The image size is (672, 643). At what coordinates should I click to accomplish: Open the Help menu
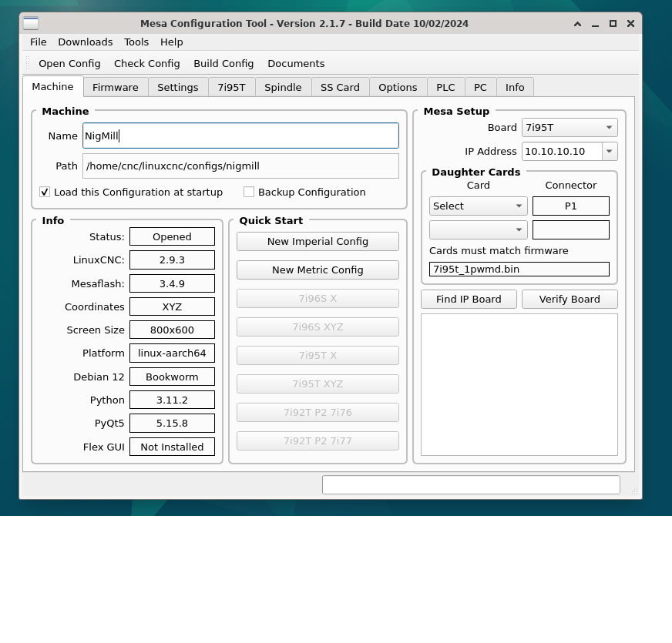pyautogui.click(x=171, y=42)
